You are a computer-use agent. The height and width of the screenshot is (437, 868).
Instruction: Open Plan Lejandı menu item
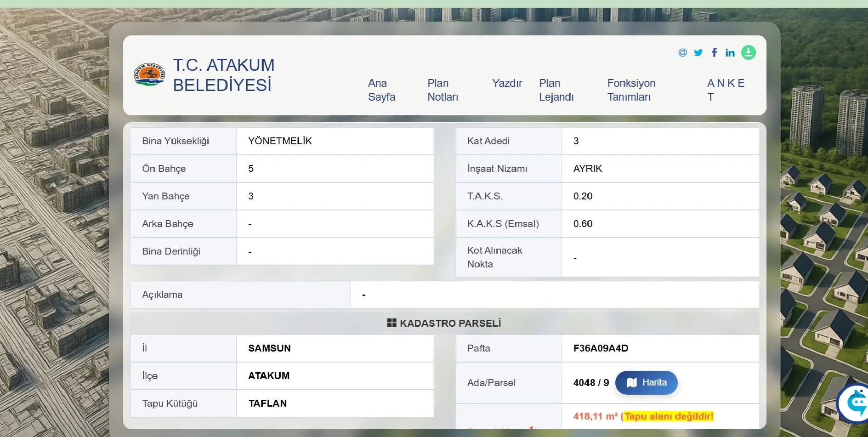556,90
